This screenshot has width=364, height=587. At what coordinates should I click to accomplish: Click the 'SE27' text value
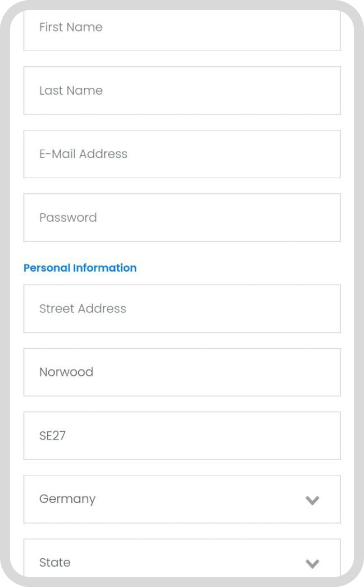click(x=52, y=435)
